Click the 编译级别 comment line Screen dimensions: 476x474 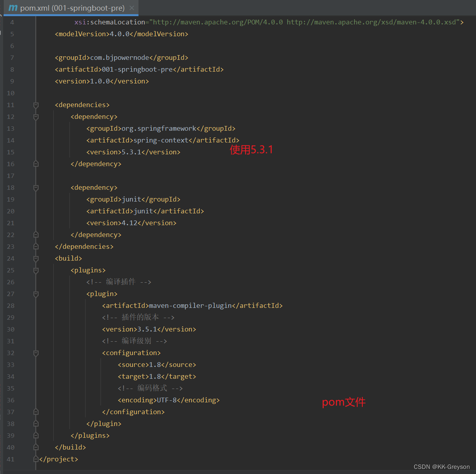tap(135, 341)
